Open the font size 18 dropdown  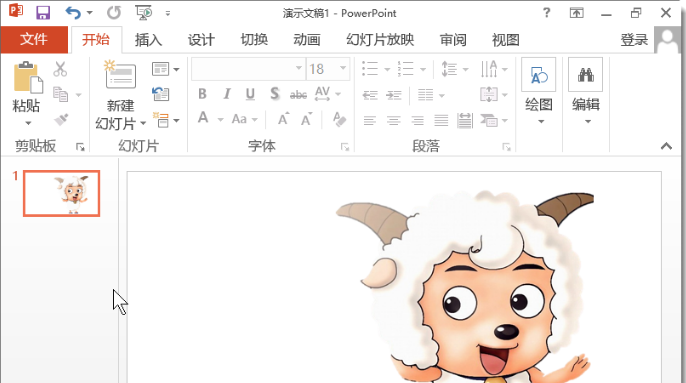[x=343, y=68]
